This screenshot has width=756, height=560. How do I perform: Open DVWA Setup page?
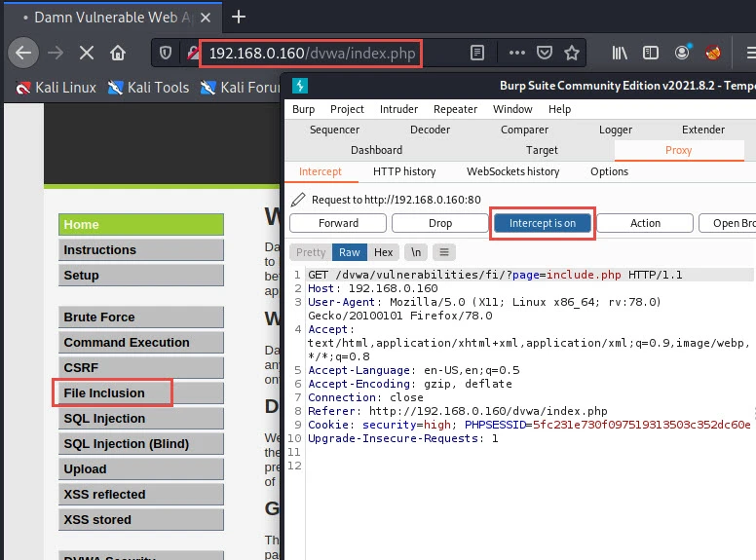coord(141,276)
